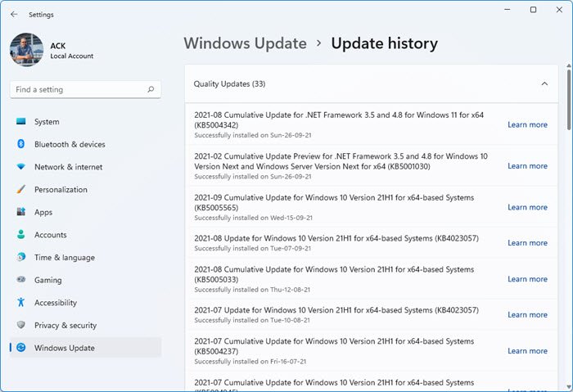Click the Bluetooth & devices icon

21,144
